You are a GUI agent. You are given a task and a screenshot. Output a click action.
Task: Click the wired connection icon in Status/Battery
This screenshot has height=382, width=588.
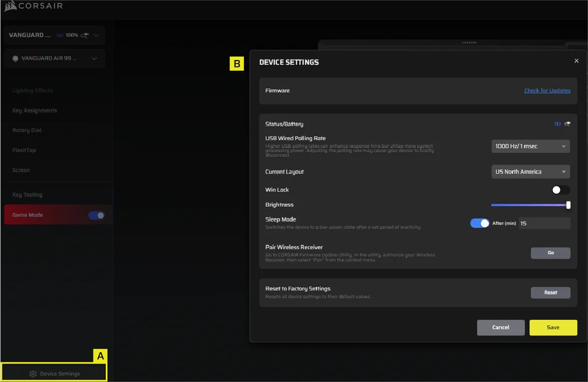click(x=567, y=124)
